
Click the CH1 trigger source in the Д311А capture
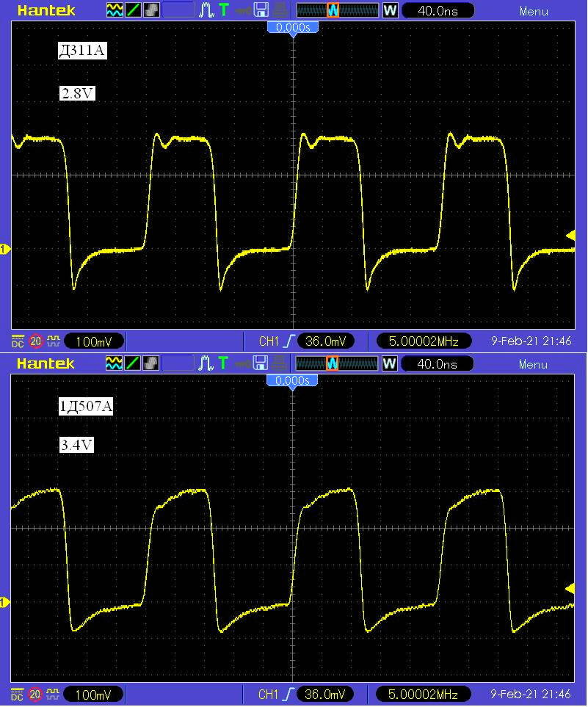coord(269,341)
